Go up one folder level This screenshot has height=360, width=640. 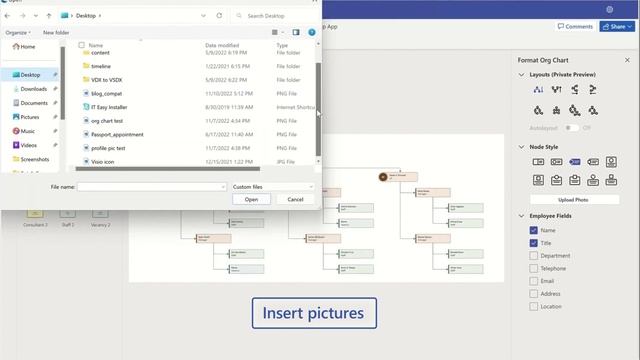coord(49,16)
